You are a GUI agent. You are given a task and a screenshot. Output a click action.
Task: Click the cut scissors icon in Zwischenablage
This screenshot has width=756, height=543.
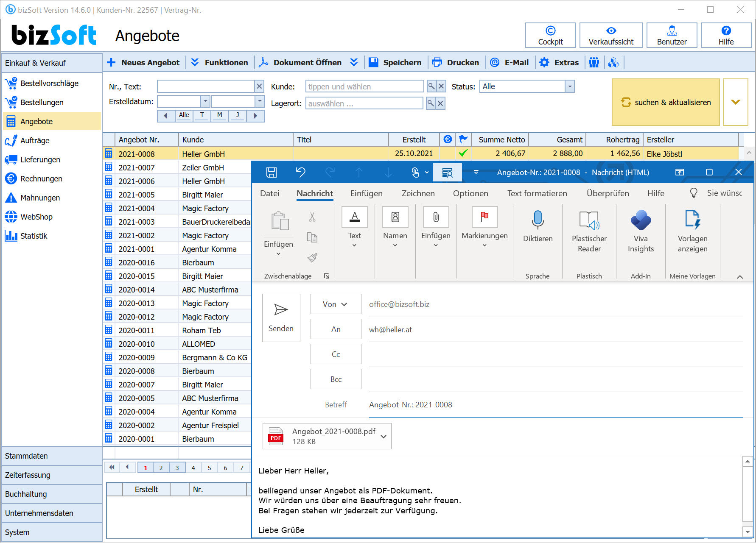[x=312, y=217]
